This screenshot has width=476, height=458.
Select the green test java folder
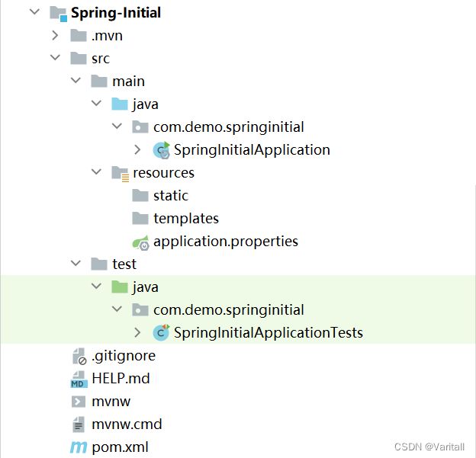click(x=145, y=287)
